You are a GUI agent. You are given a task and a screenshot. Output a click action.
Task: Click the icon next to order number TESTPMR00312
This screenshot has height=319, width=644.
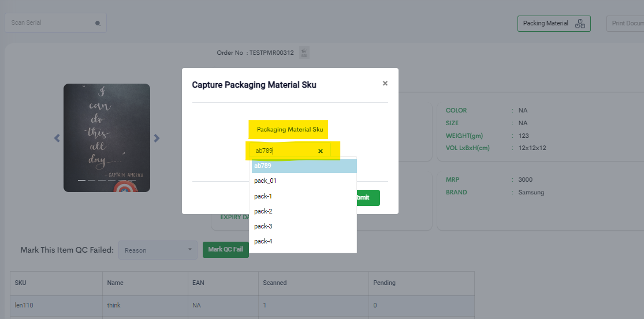(x=304, y=52)
